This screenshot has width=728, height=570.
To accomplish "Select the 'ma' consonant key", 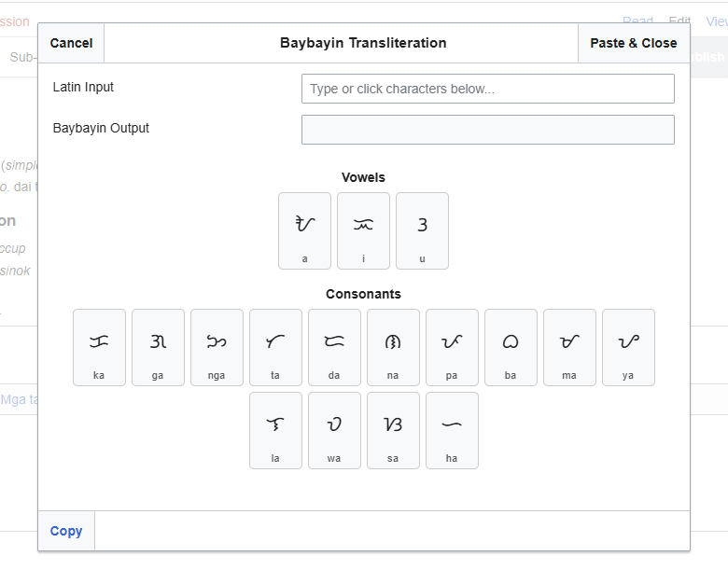I will pyautogui.click(x=569, y=347).
